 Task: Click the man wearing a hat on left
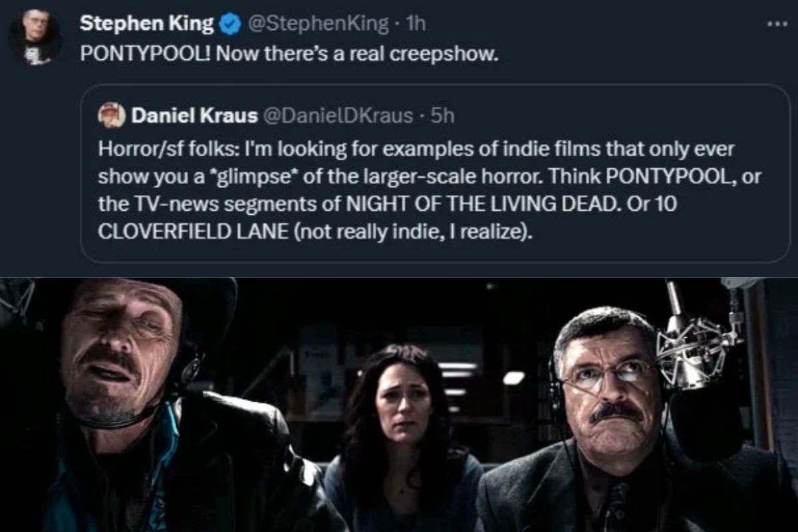tap(126, 372)
